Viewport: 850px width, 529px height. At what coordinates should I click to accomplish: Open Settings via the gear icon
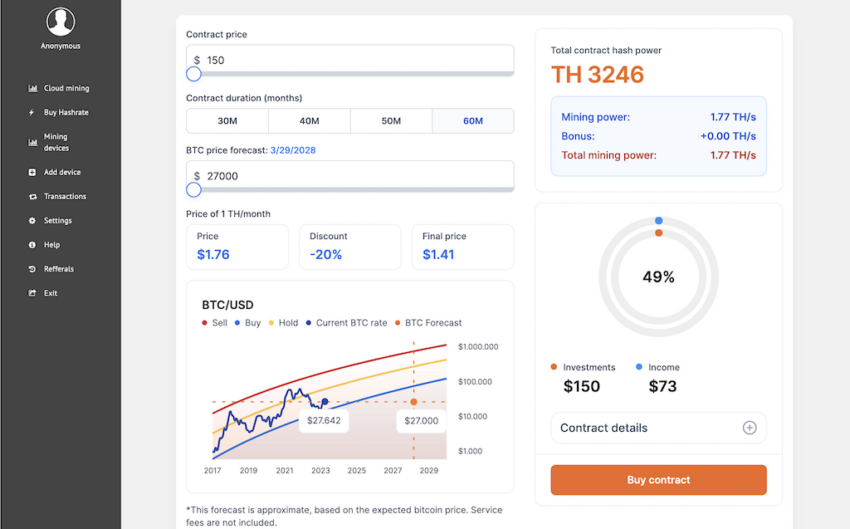[x=33, y=221]
